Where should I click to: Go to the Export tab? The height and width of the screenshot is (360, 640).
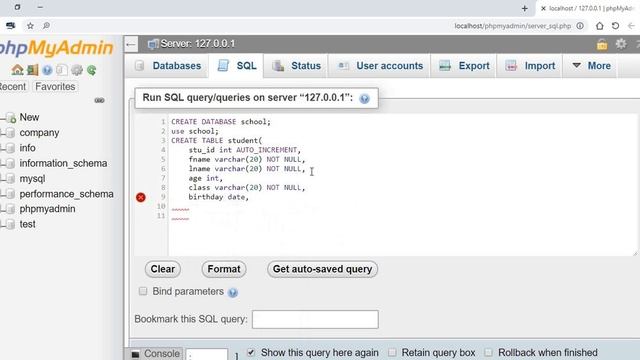tap(464, 66)
